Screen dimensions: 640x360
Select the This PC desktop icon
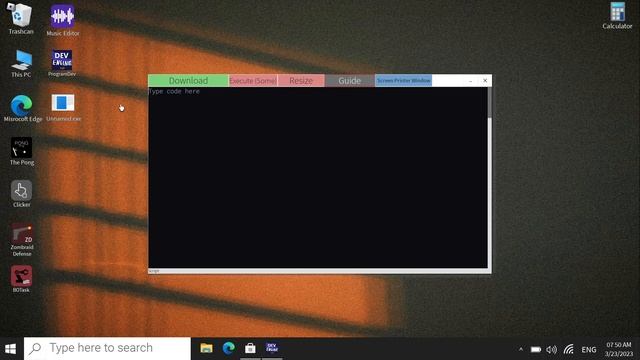click(21, 64)
